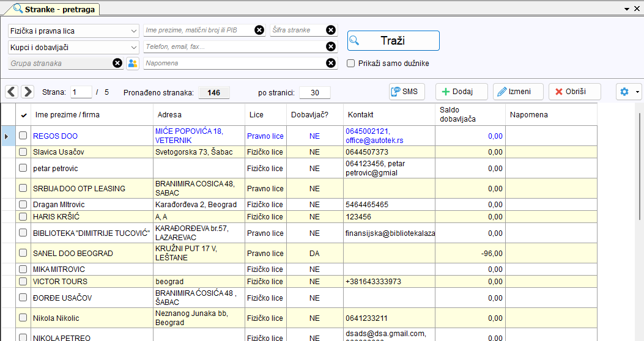Screen dimensions: 644x341
Task: Select the +381643333973 contact cell
Action: [x=390, y=282]
